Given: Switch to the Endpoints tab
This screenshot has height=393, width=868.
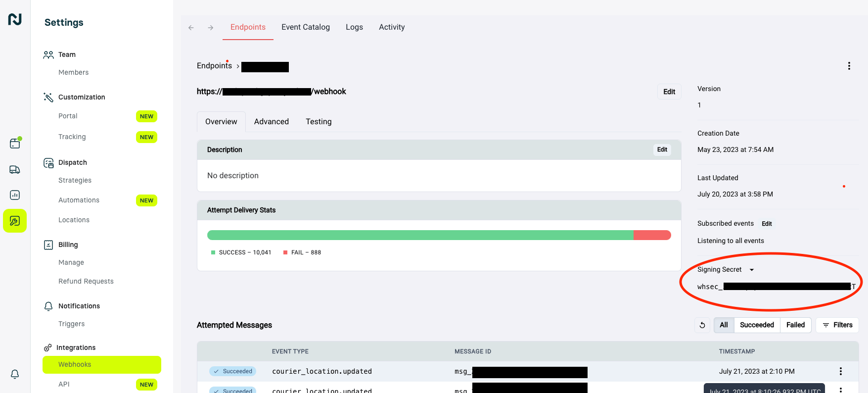Looking at the screenshot, I should click(x=248, y=27).
